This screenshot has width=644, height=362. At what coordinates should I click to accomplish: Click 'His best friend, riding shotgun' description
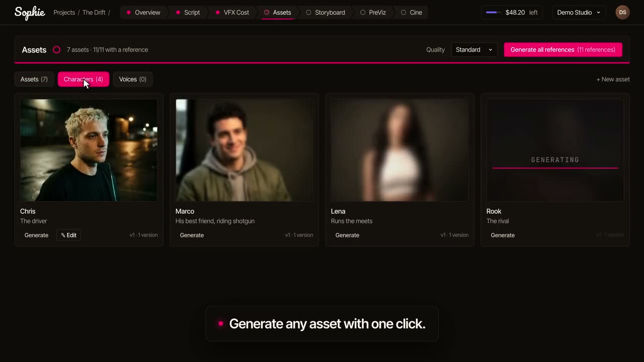pyautogui.click(x=215, y=221)
